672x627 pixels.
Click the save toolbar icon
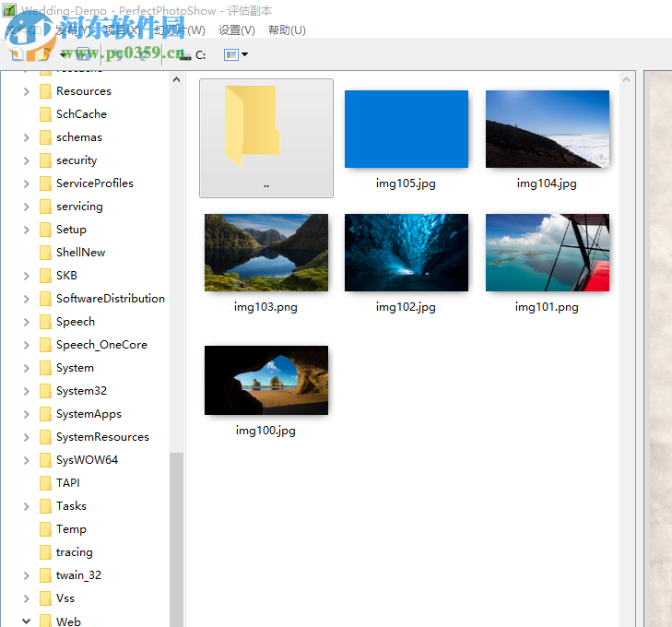[x=83, y=54]
